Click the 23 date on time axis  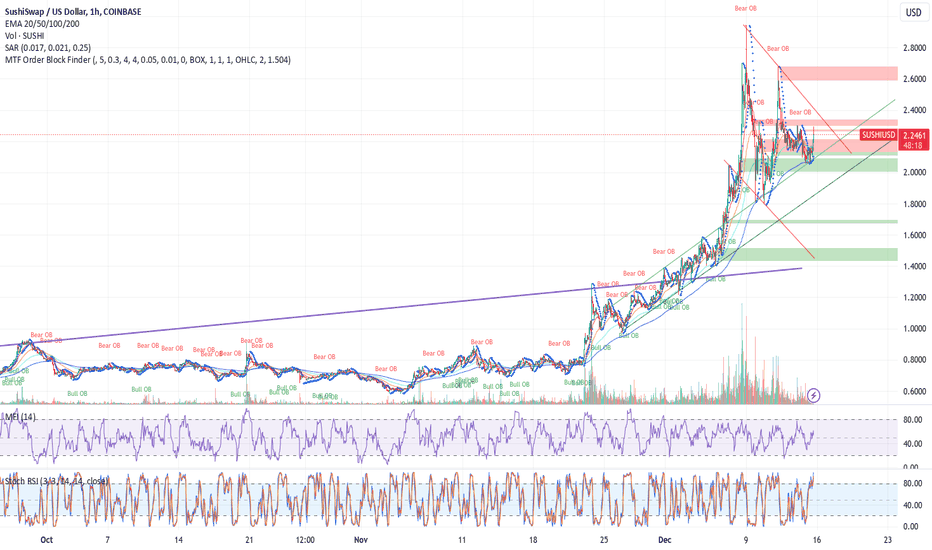[888, 540]
